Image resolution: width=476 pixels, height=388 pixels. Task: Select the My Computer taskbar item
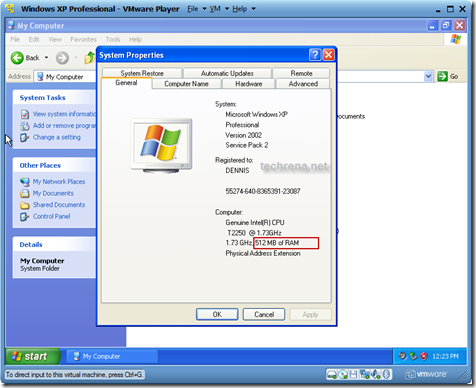click(x=112, y=356)
